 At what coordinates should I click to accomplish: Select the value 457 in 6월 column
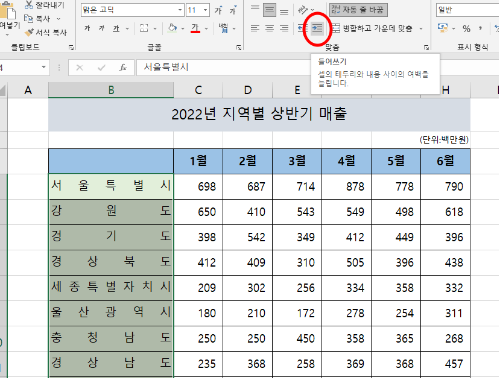tap(445, 364)
